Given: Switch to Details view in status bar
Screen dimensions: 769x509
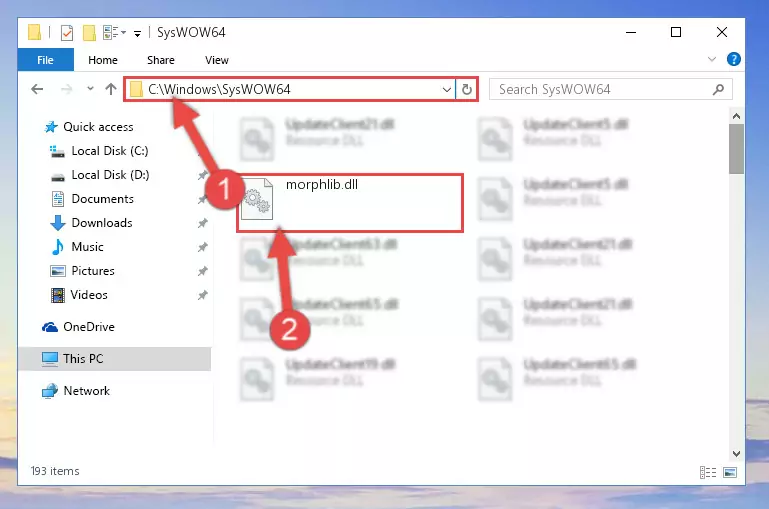Looking at the screenshot, I should pos(708,472).
